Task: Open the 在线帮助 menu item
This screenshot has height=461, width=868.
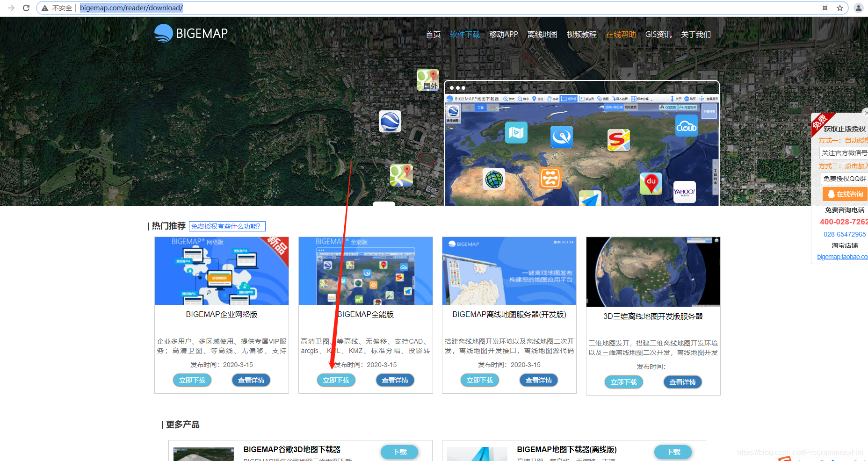Action: point(621,35)
